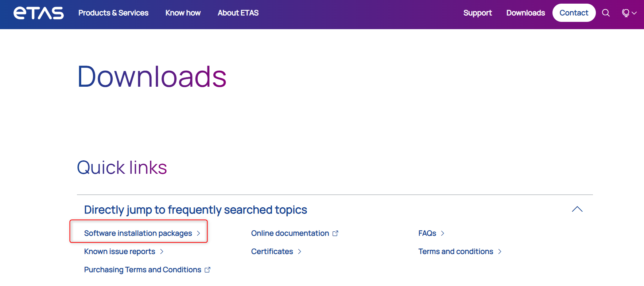
Task: Open Known issue reports link
Action: tap(124, 251)
